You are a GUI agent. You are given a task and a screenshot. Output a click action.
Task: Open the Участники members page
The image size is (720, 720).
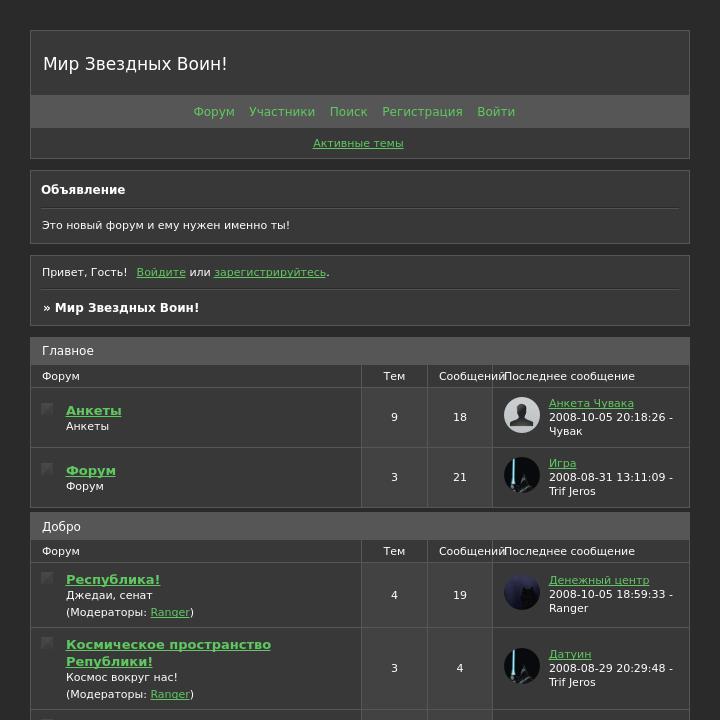[x=282, y=112]
